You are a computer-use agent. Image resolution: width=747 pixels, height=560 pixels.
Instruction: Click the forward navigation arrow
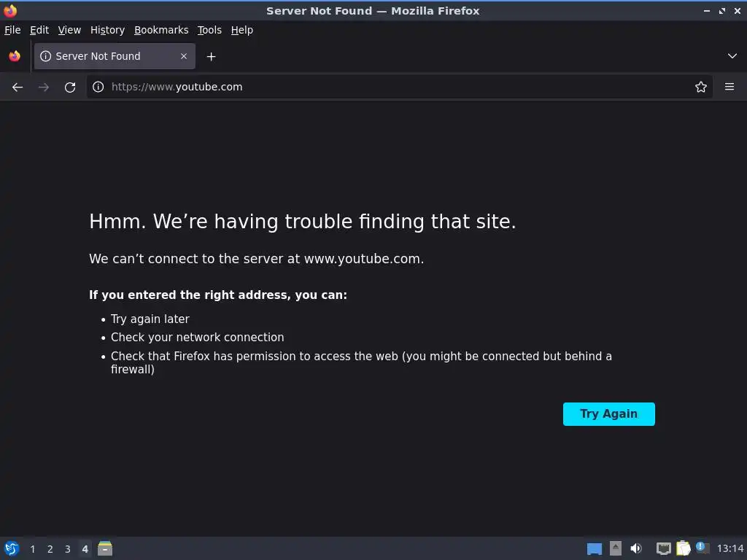coord(43,87)
